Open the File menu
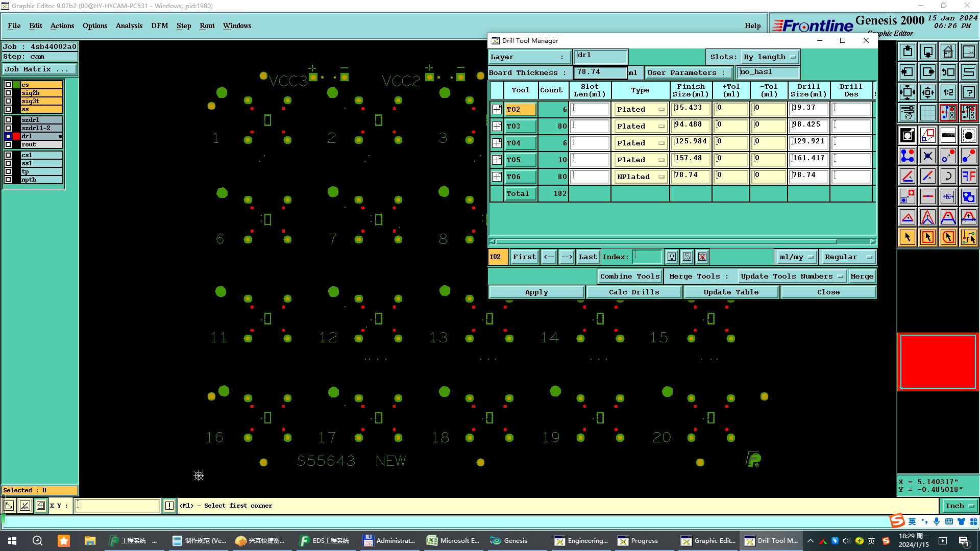Viewport: 980px width, 551px height. coord(14,26)
